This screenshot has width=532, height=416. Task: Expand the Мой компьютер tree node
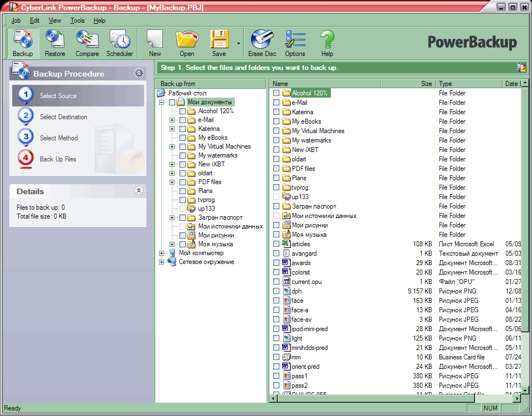tap(162, 253)
